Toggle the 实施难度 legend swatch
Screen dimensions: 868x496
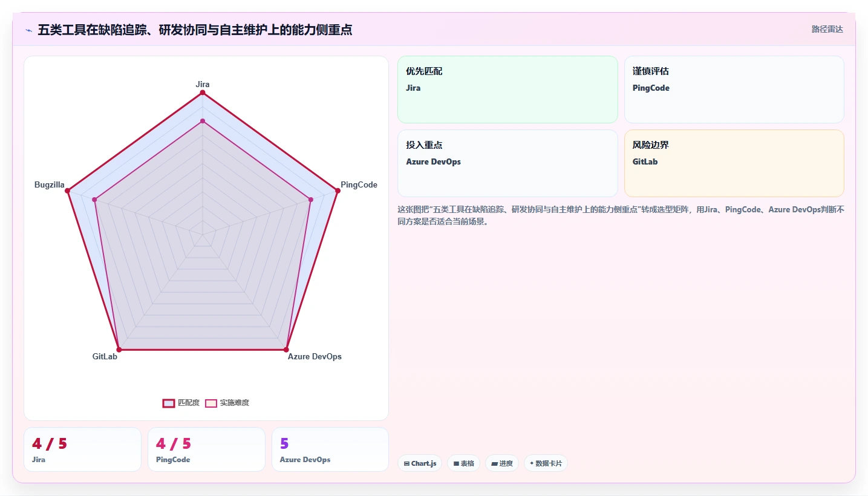click(211, 403)
